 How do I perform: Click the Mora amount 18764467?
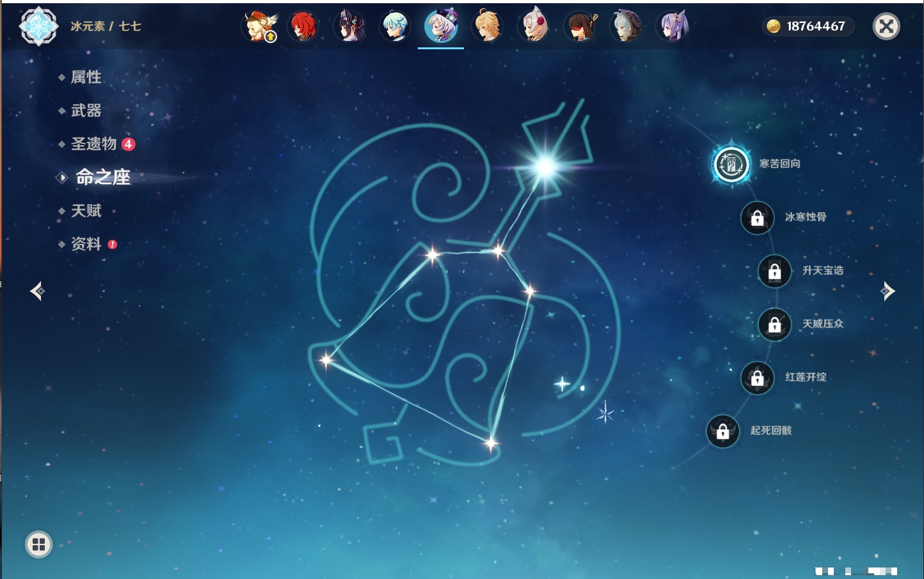[x=816, y=26]
